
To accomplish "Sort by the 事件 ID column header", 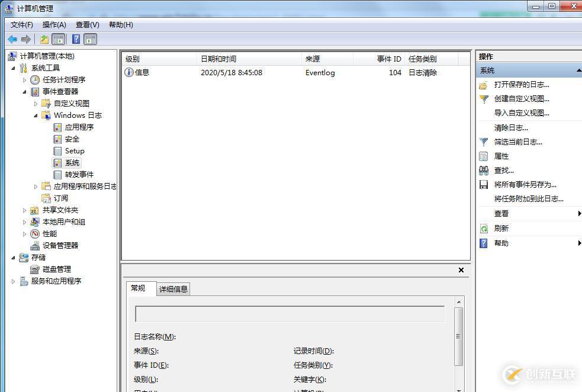I will (x=379, y=59).
